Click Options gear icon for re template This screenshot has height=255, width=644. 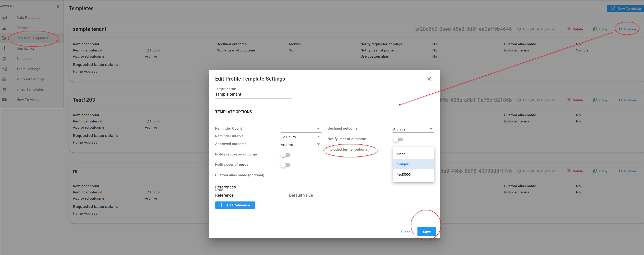tap(620, 171)
